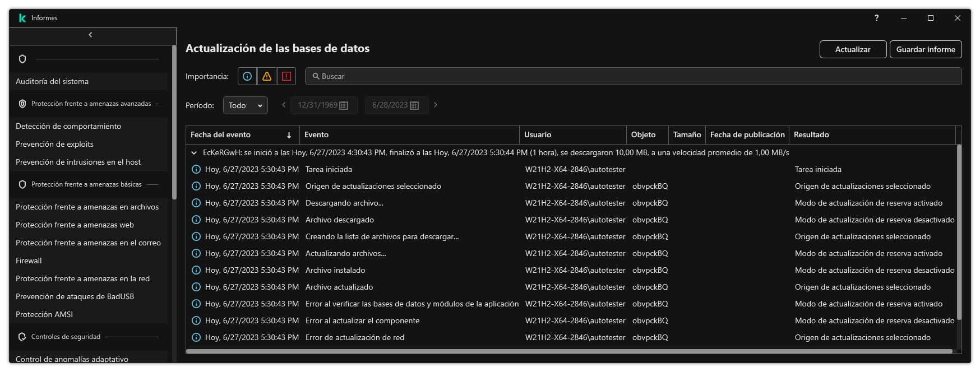Click the Guardar informe button
The width and height of the screenshot is (980, 372).
(925, 49)
